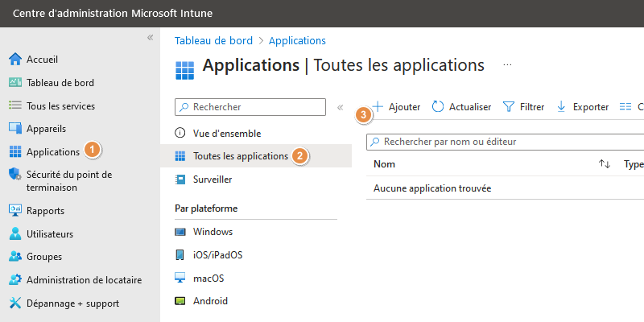Click the Actualiser button label
The width and height of the screenshot is (644, 322).
470,107
